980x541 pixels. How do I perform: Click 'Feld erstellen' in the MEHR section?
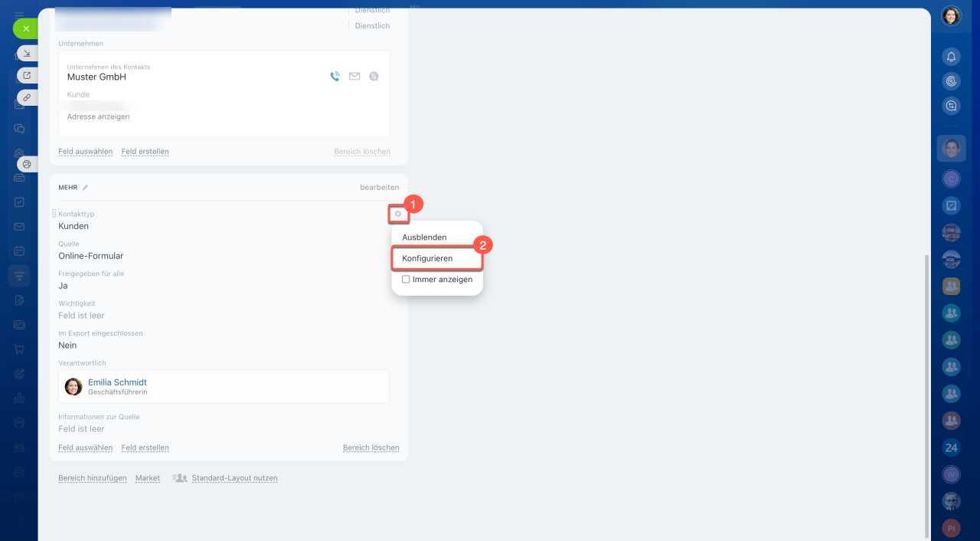pos(145,448)
